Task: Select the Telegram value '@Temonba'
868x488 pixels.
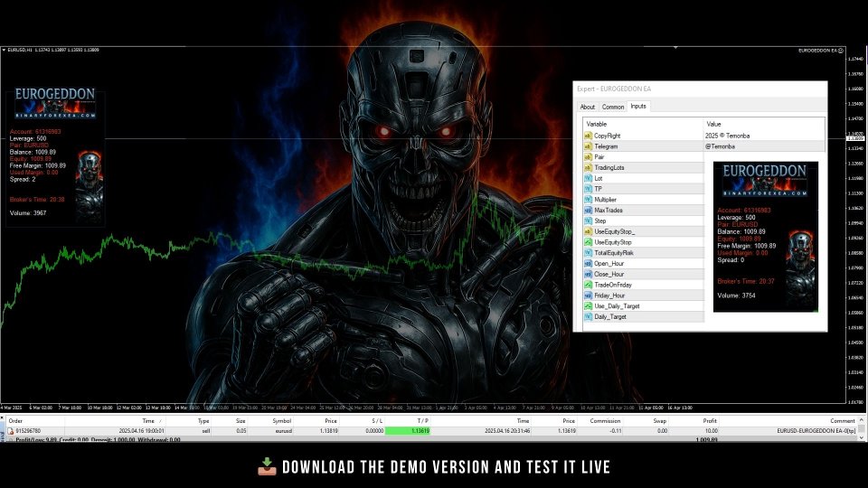Action: tap(720, 146)
